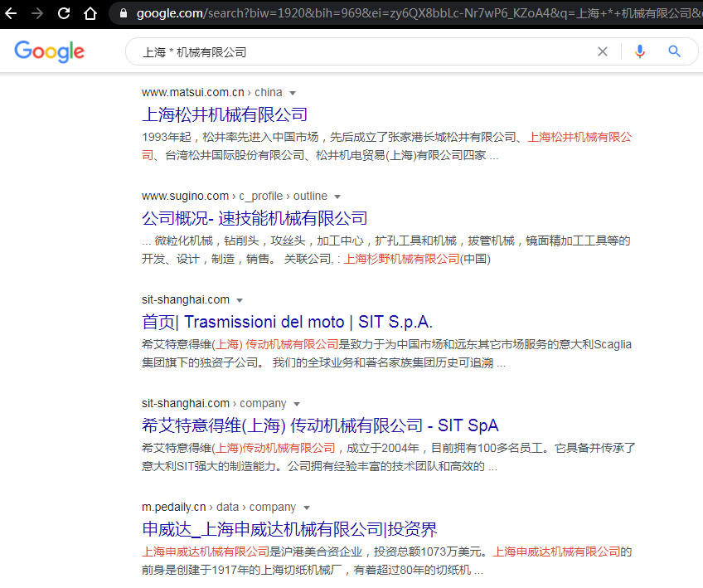Image resolution: width=703 pixels, height=588 pixels.
Task: Click the blue magnifier search button
Action: point(675,51)
